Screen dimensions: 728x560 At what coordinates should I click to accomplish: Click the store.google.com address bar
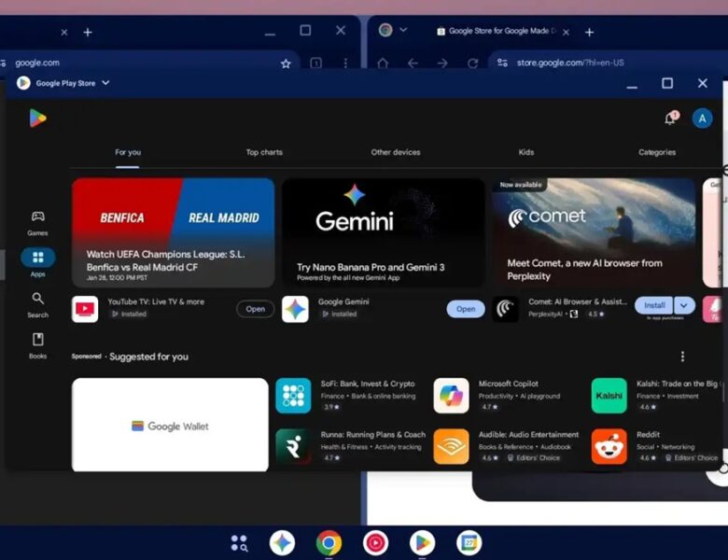(609, 63)
